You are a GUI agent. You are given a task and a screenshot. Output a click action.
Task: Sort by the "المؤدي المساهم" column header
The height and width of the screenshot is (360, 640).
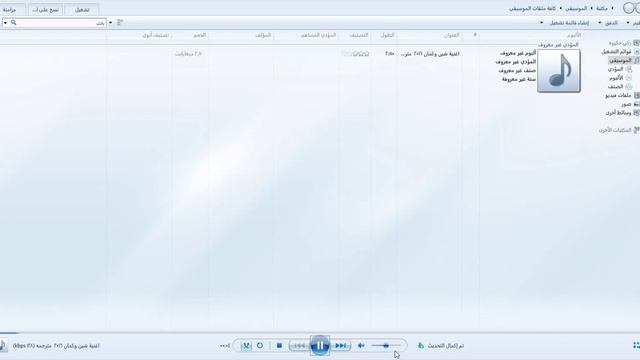[x=318, y=35]
